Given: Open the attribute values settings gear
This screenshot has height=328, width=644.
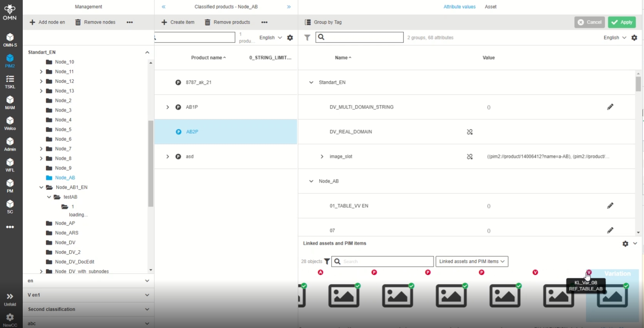Looking at the screenshot, I should (634, 38).
